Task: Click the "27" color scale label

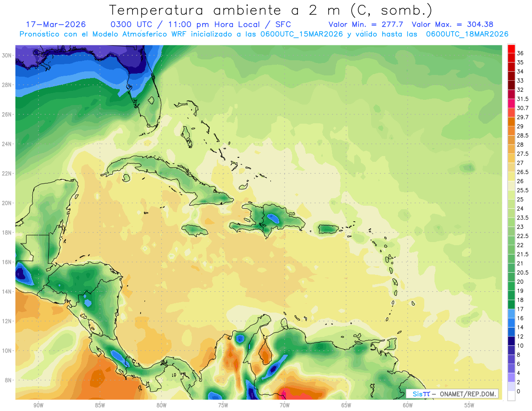Action: click(x=520, y=163)
